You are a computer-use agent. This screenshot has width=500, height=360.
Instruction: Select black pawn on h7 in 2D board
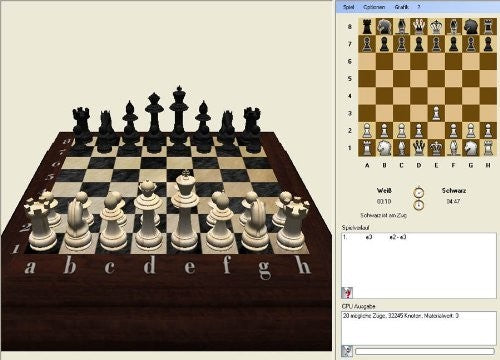click(488, 44)
